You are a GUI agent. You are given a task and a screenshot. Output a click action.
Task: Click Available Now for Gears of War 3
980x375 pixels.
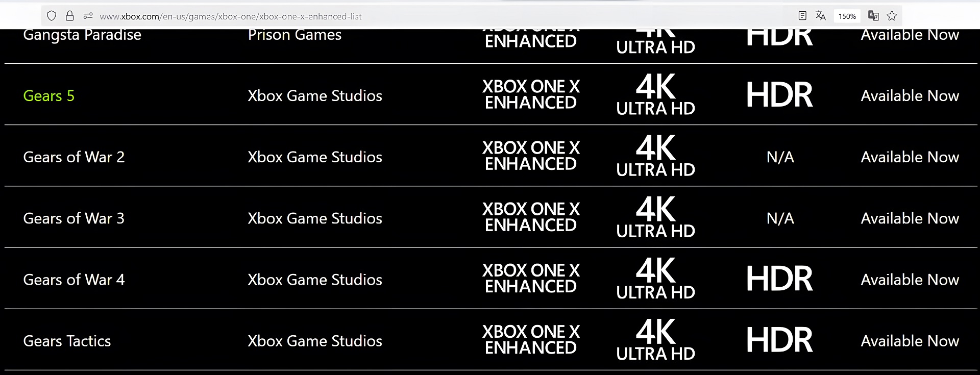tap(910, 218)
